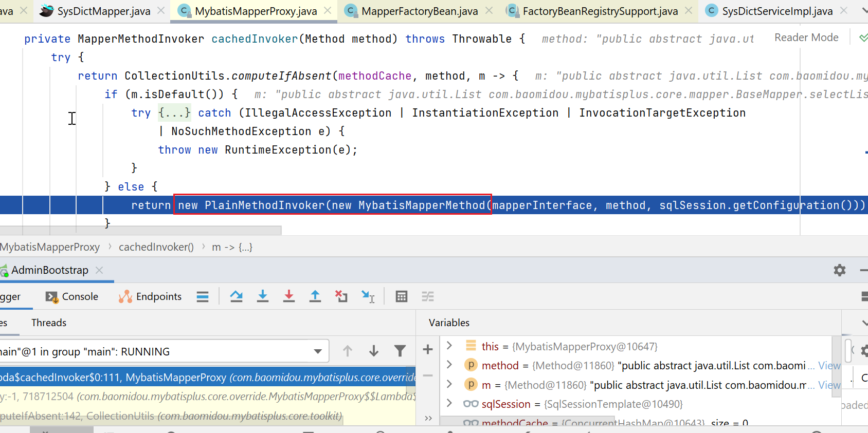
Task: Show execution point in debugger toolbar
Action: pyautogui.click(x=203, y=296)
